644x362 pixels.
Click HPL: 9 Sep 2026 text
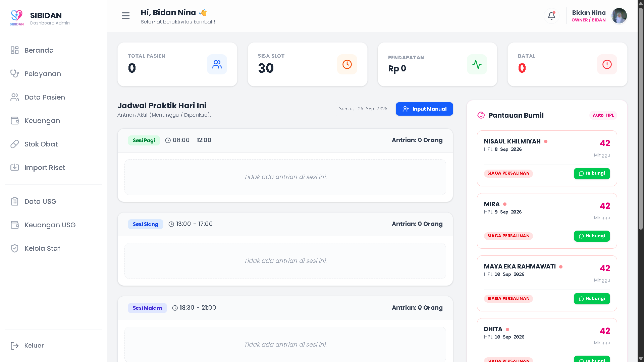click(503, 212)
